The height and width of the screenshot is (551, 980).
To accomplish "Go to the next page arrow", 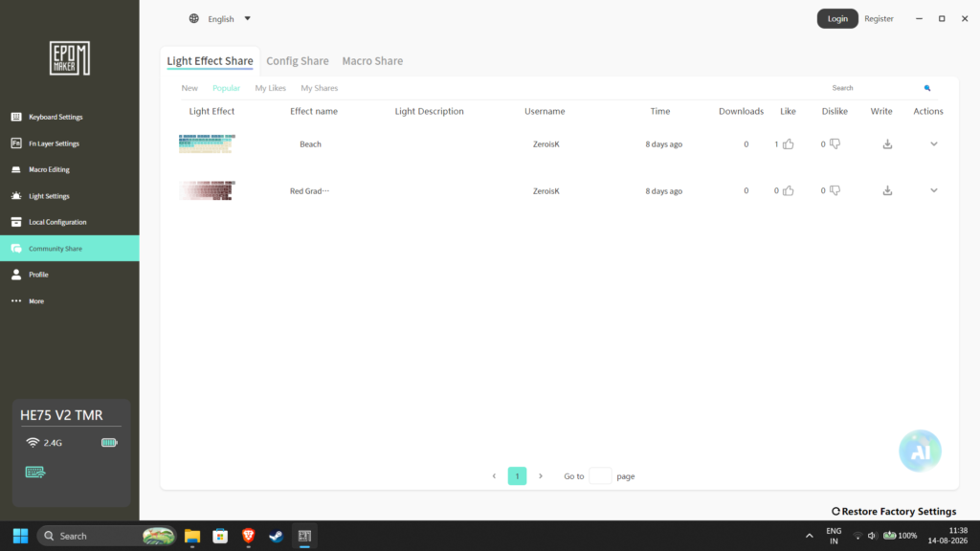I will 541,476.
